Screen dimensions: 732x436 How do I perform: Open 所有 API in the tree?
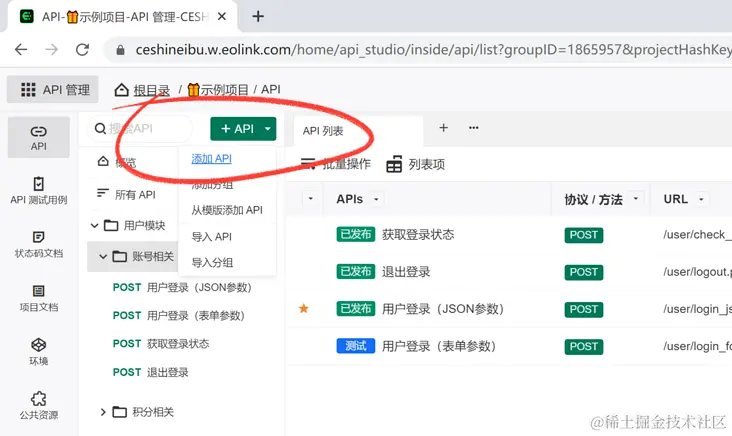point(126,195)
